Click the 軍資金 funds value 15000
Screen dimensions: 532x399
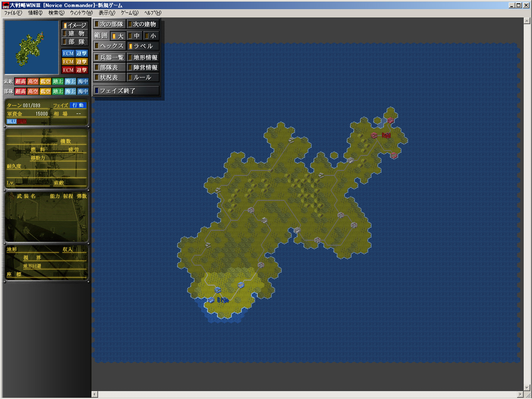(42, 114)
